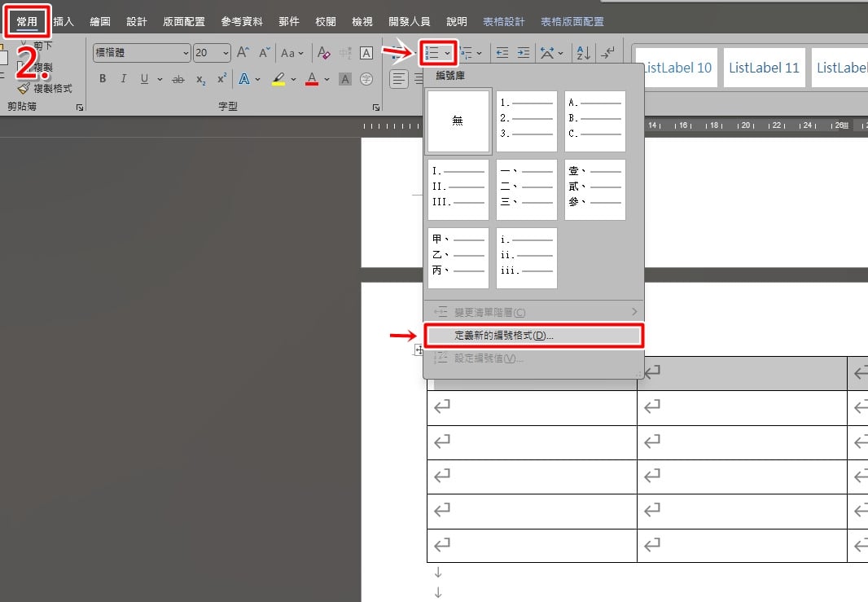
Task: Toggle character shading
Action: [345, 79]
